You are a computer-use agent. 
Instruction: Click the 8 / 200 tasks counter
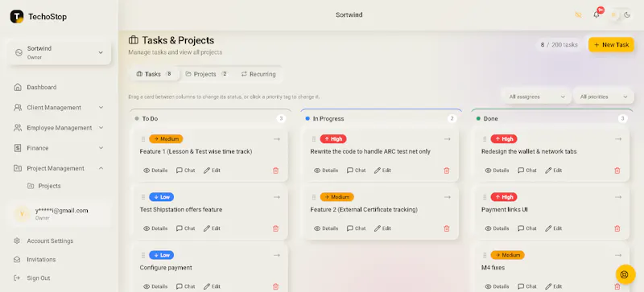tap(559, 45)
